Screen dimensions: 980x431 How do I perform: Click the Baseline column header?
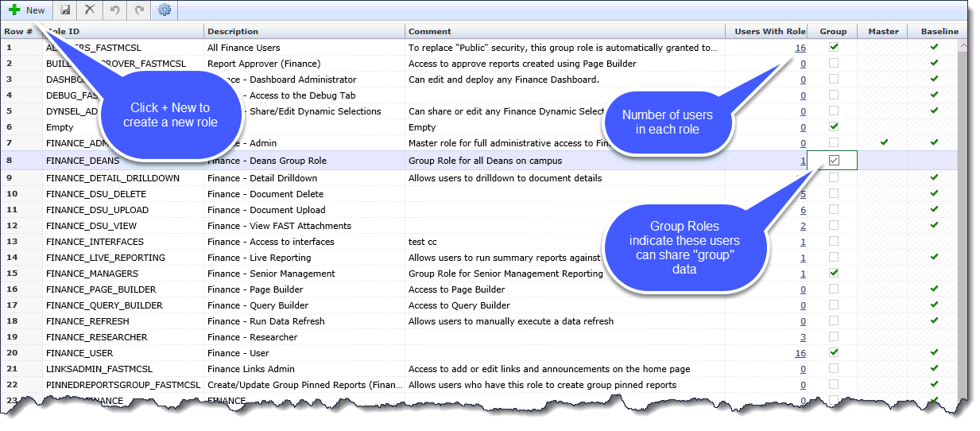939,32
